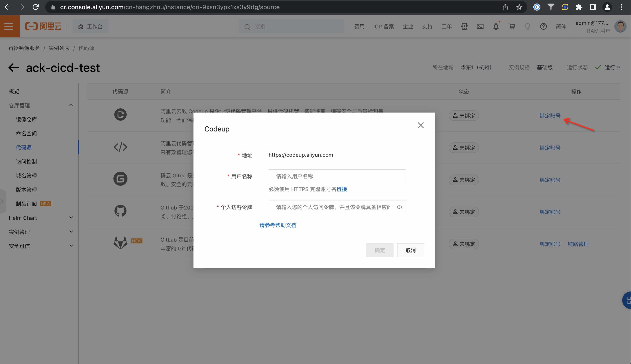The height and width of the screenshot is (364, 631).
Task: Open the 企业 header menu
Action: (x=408, y=26)
